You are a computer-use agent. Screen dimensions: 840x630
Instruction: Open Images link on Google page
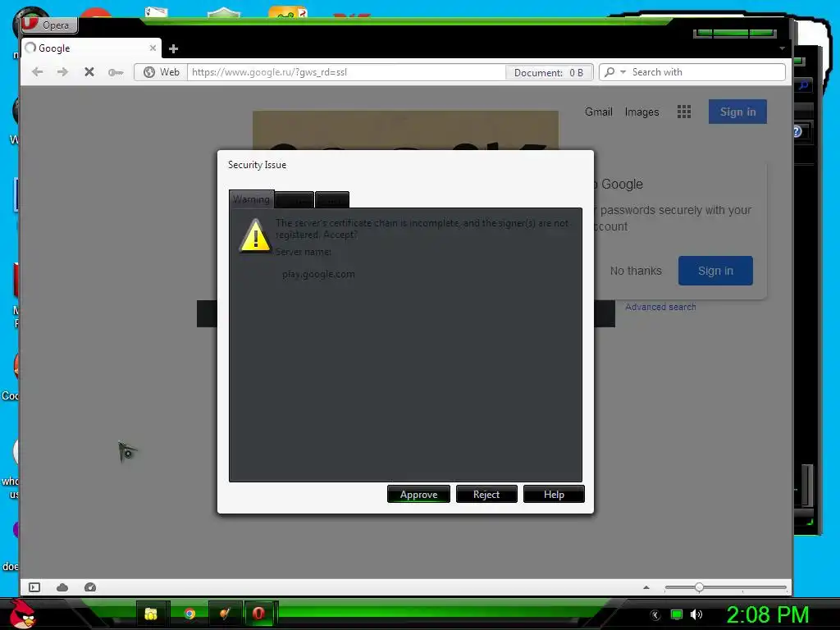pyautogui.click(x=641, y=112)
